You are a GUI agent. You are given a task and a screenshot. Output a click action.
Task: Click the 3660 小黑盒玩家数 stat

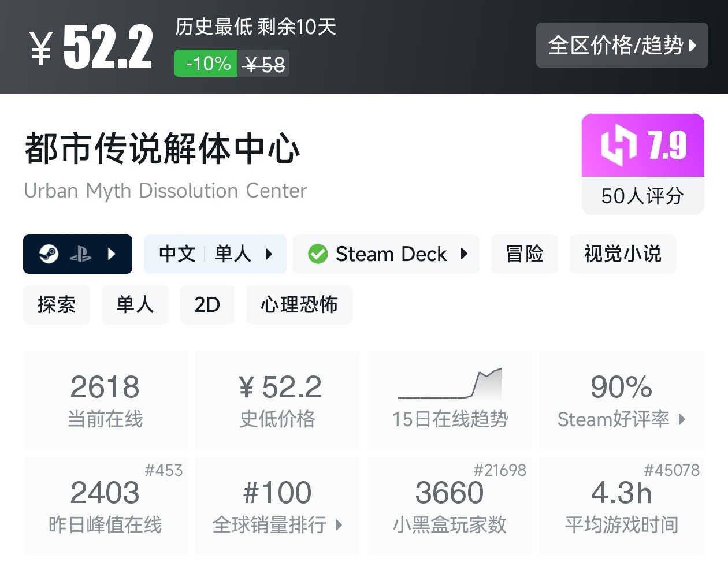450,506
